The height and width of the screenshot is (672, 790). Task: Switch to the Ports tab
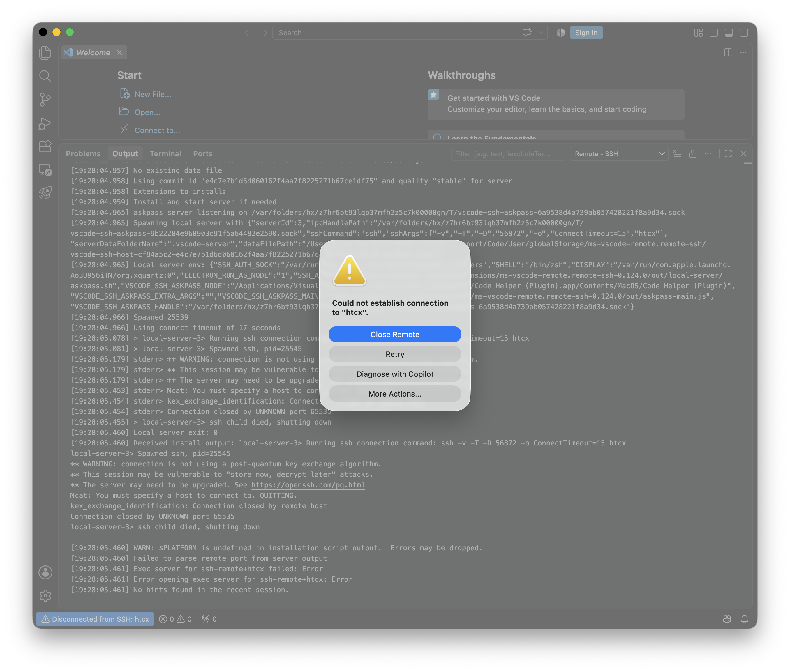point(203,154)
